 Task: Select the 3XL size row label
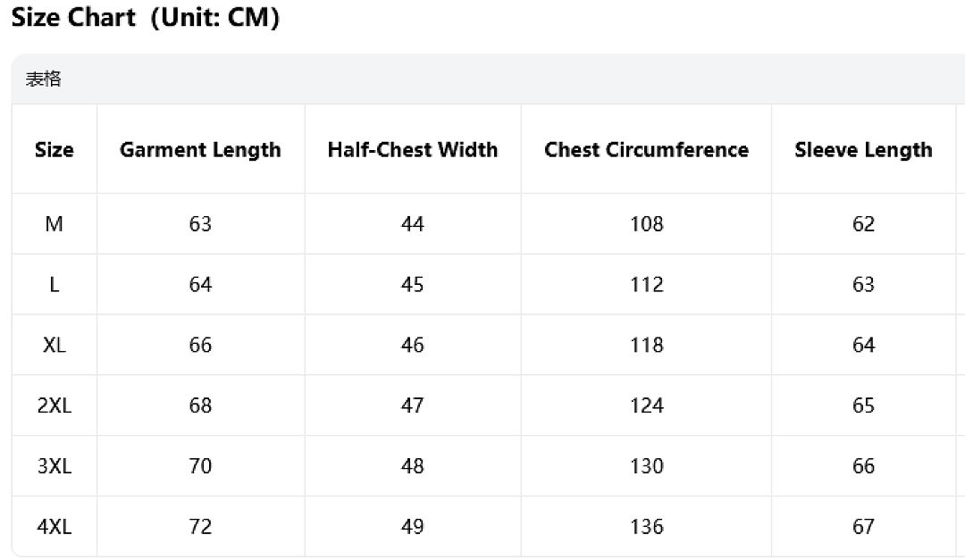pyautogui.click(x=55, y=466)
